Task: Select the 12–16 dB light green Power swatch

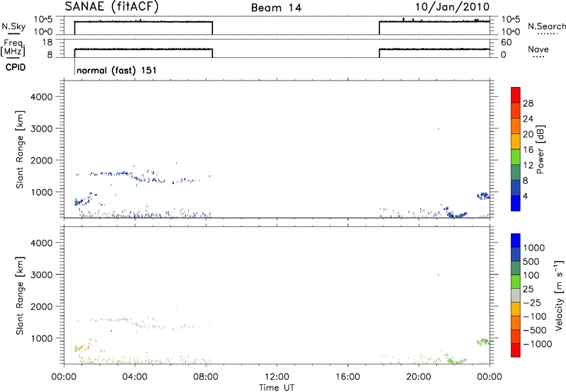Action: point(516,156)
